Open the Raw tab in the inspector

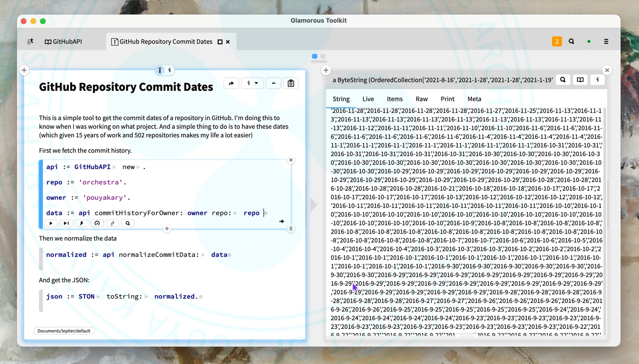pyautogui.click(x=421, y=99)
